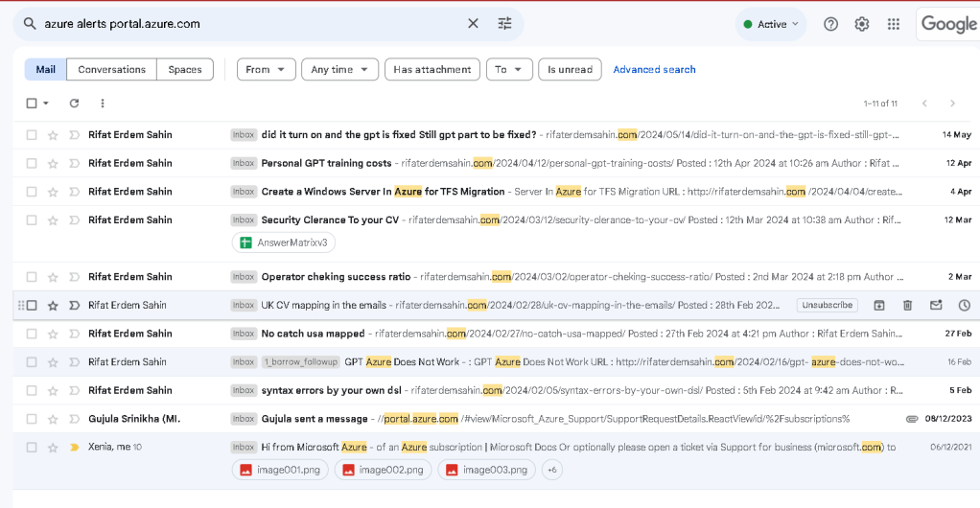Star the Gujula sent a message email
This screenshot has height=508, width=980.
(53, 419)
